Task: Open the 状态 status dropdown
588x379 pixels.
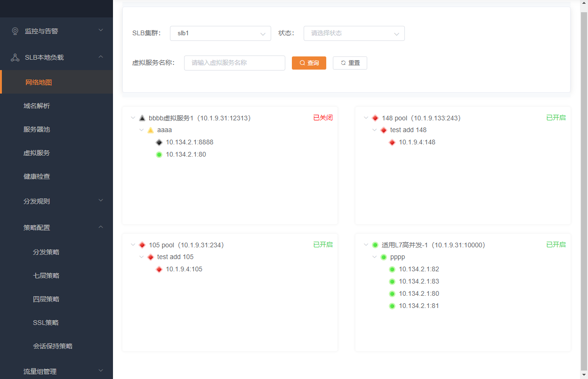Action: pos(354,33)
